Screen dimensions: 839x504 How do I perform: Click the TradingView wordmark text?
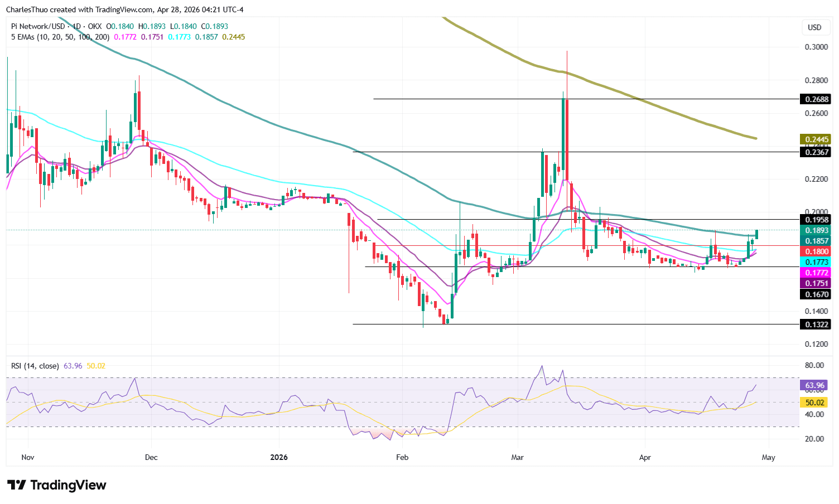pyautogui.click(x=67, y=484)
